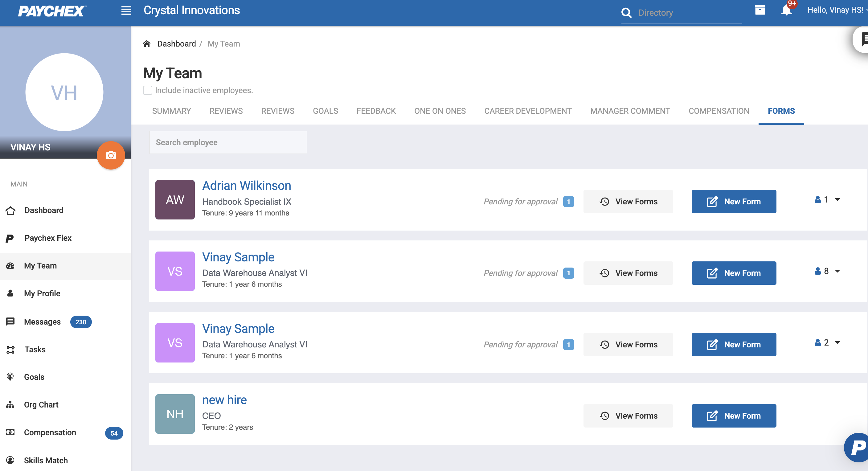Click the Directory search magnifier icon
The height and width of the screenshot is (471, 868).
click(x=626, y=13)
